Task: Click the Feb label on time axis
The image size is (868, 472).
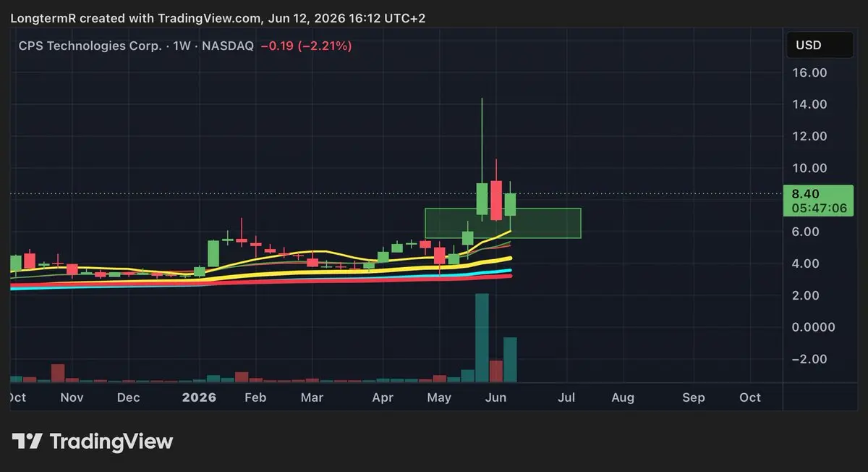Action: [255, 397]
